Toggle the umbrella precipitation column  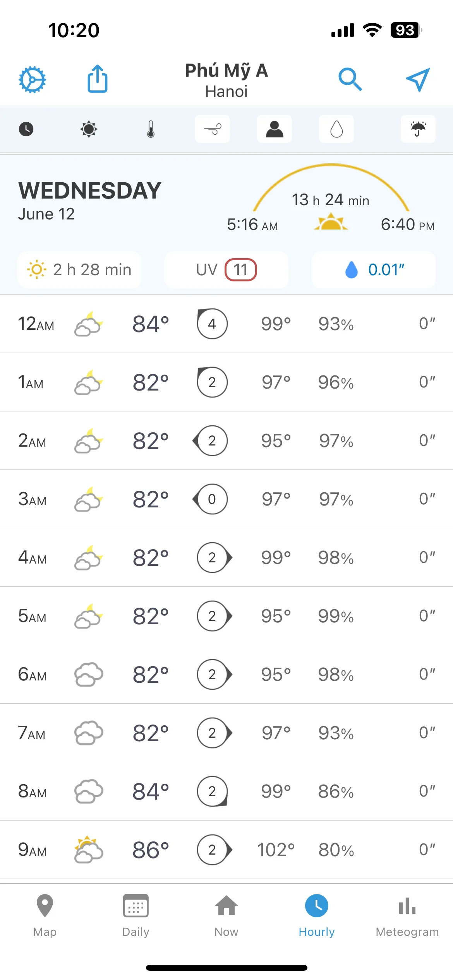[418, 129]
